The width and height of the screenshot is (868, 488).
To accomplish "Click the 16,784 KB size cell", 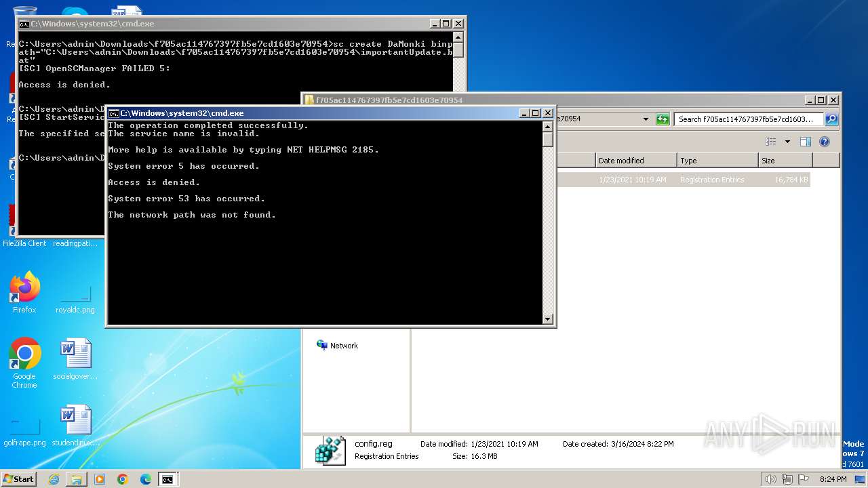I will point(791,180).
